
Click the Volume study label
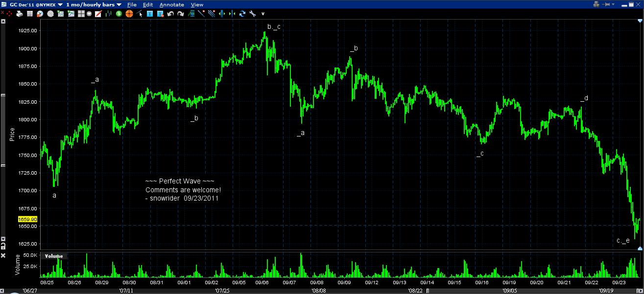click(x=54, y=256)
